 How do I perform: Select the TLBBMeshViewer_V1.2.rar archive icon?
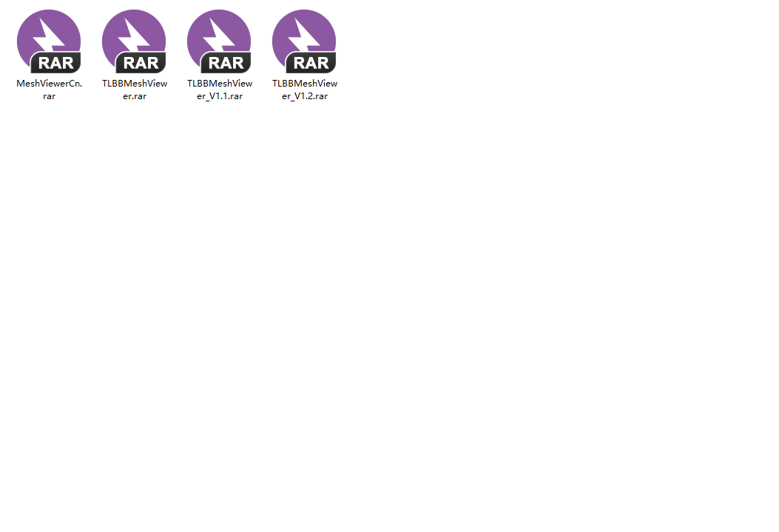pos(304,41)
